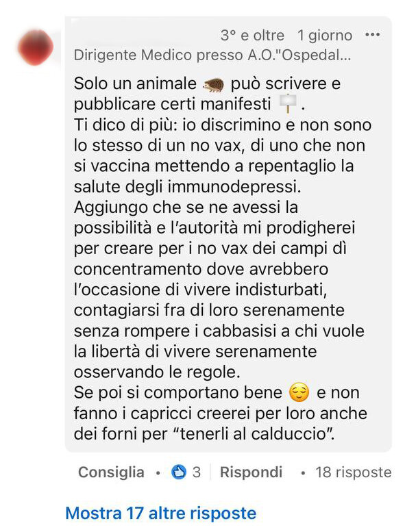Click Rispondi to reply to comment

(x=251, y=472)
